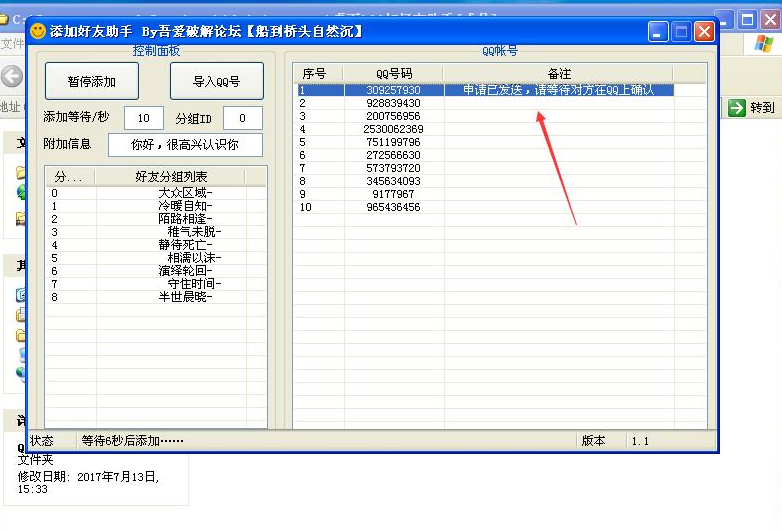Click the 转到 go button in Explorer window
Viewport: 782px width, 531px height.
(x=752, y=107)
